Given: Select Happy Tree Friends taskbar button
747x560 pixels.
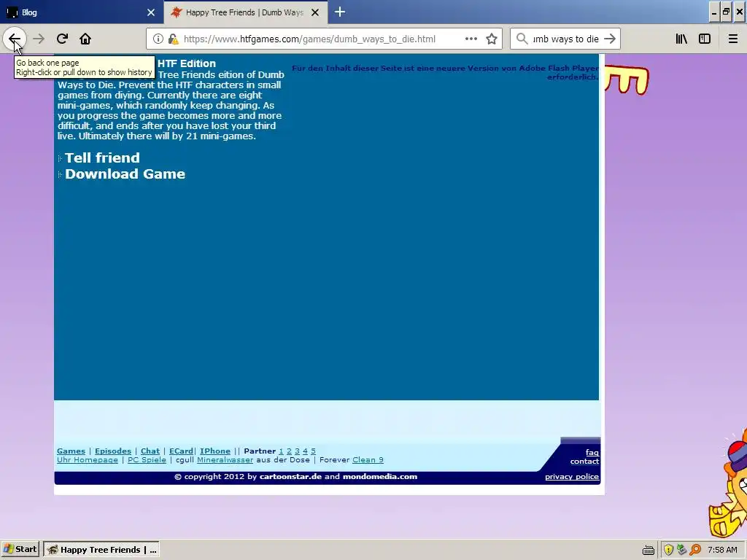Looking at the screenshot, I should (101, 550).
